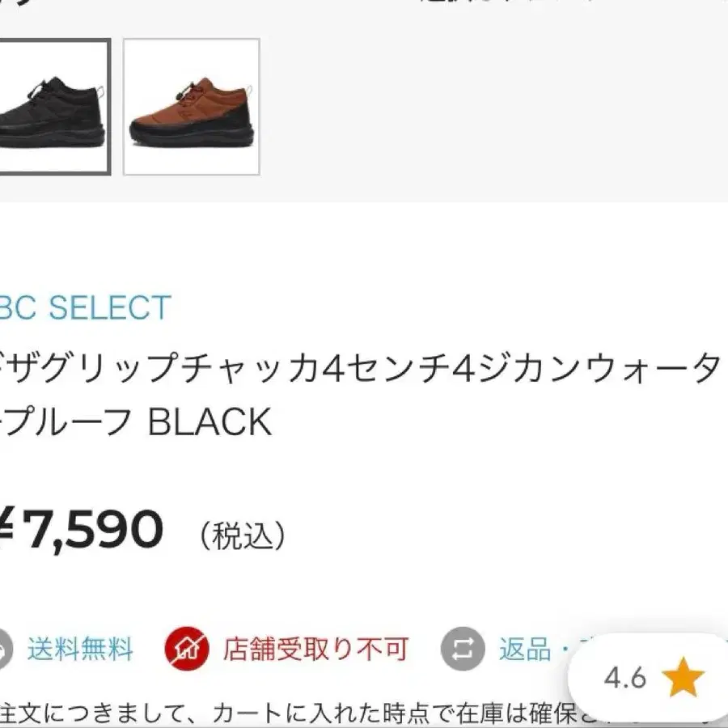Click the 4.6 rating score

625,678
